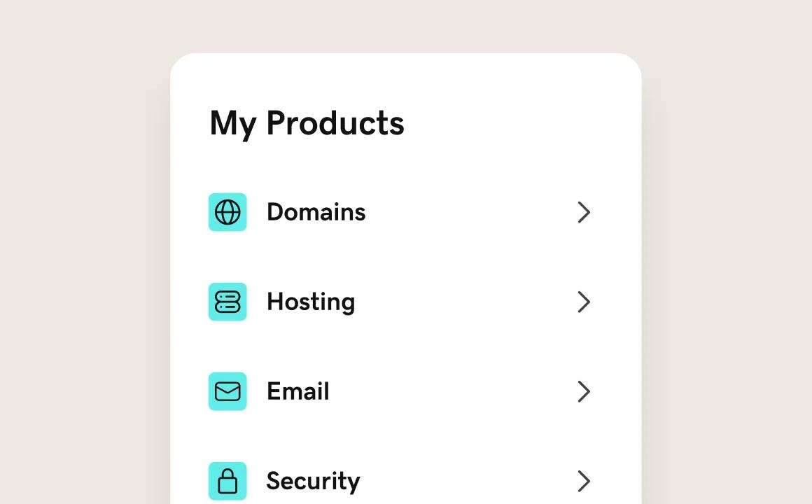This screenshot has width=812, height=504.
Task: Click the Email row label text
Action: pyautogui.click(x=297, y=391)
